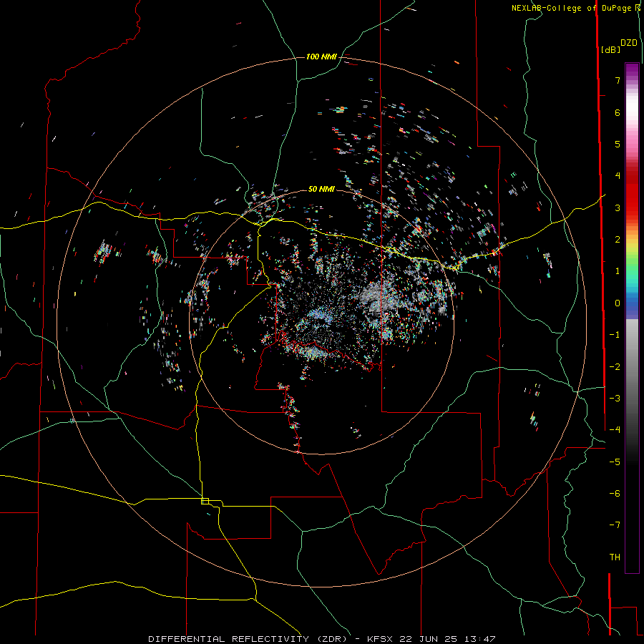Click the 50 NMI range ring label

tap(321, 189)
